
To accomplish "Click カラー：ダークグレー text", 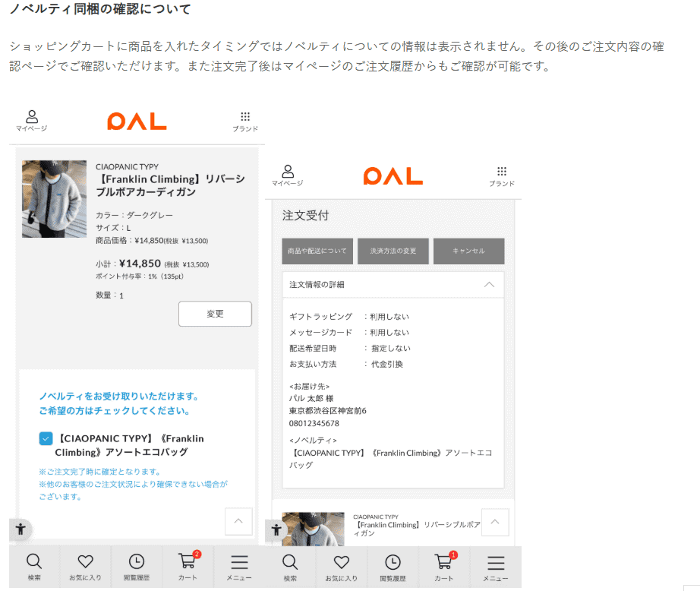I will tap(134, 215).
